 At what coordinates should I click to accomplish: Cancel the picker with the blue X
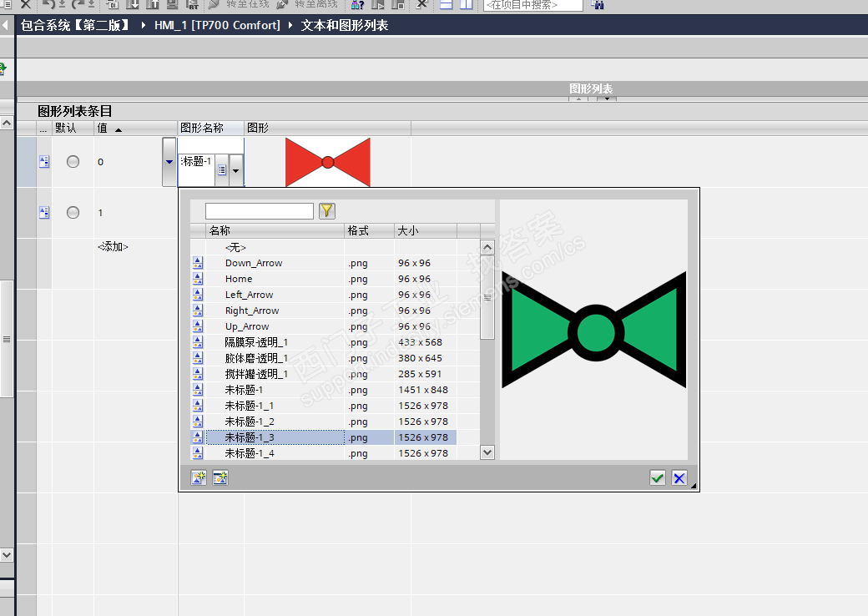click(679, 477)
